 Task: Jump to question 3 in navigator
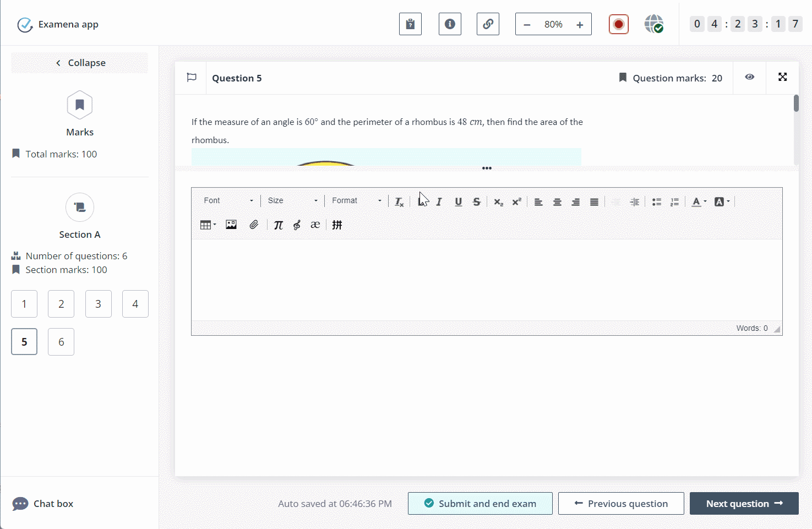pyautogui.click(x=98, y=304)
